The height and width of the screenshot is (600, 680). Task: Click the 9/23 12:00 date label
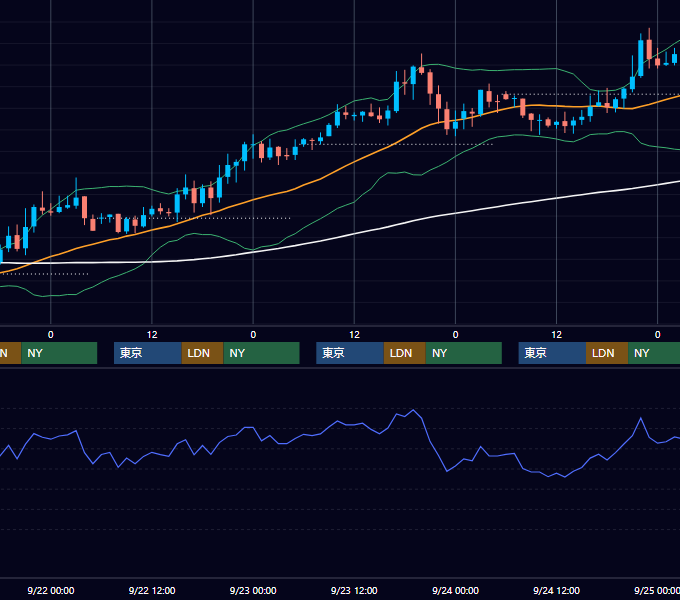coord(354,590)
